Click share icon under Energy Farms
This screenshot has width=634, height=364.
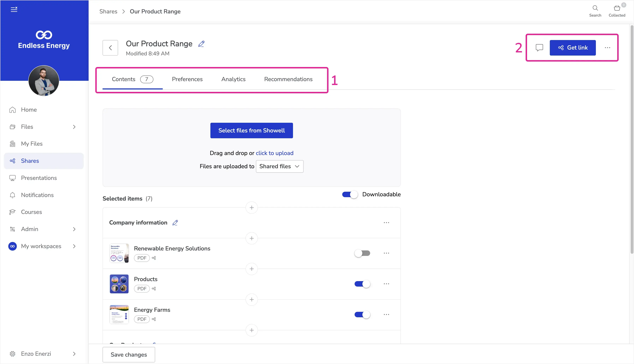click(x=154, y=319)
